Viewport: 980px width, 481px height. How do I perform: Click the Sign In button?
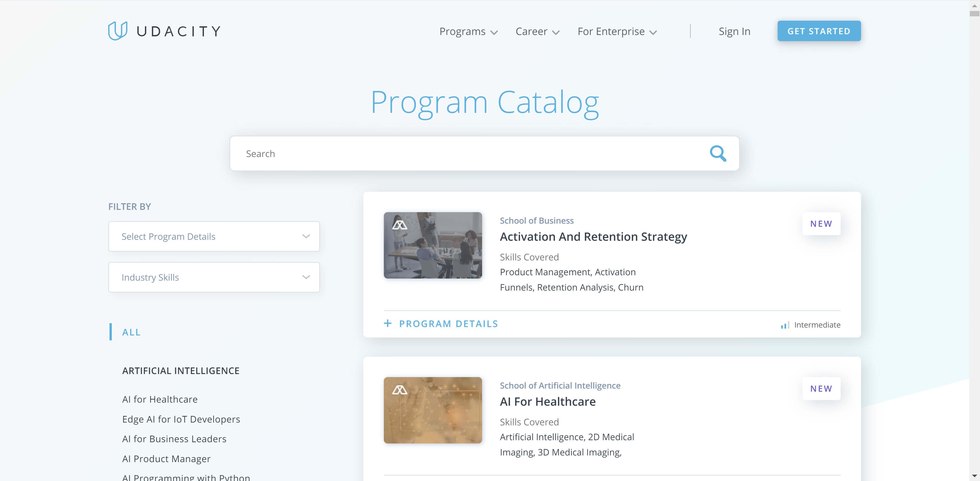click(736, 31)
